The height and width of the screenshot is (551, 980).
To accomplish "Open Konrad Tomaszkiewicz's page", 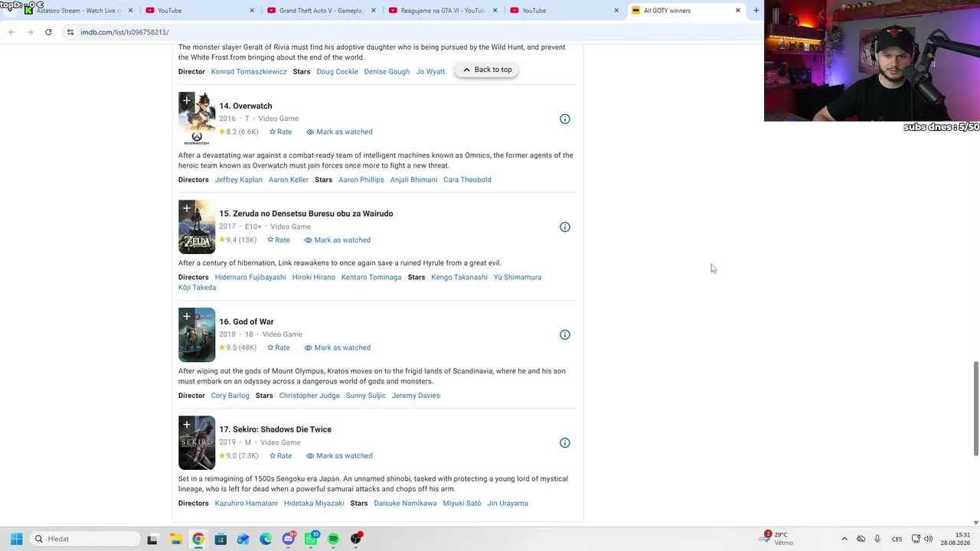I will click(x=249, y=72).
